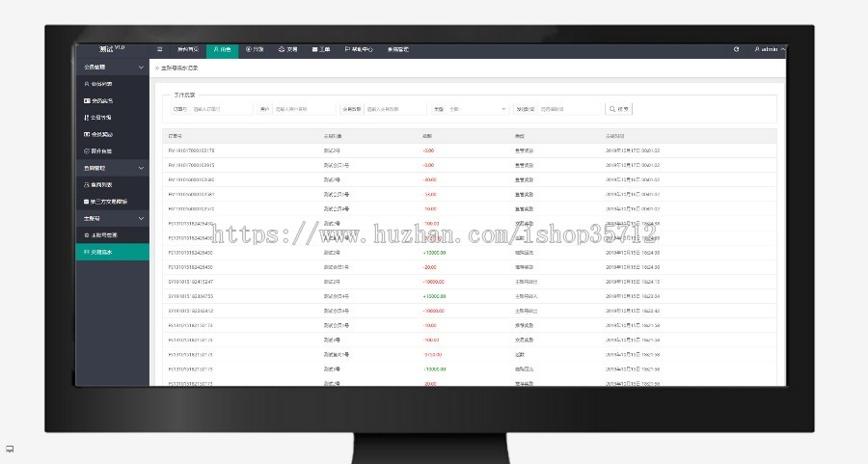Click order number SY191015182415247
This screenshot has height=464, width=868.
pyautogui.click(x=190, y=282)
